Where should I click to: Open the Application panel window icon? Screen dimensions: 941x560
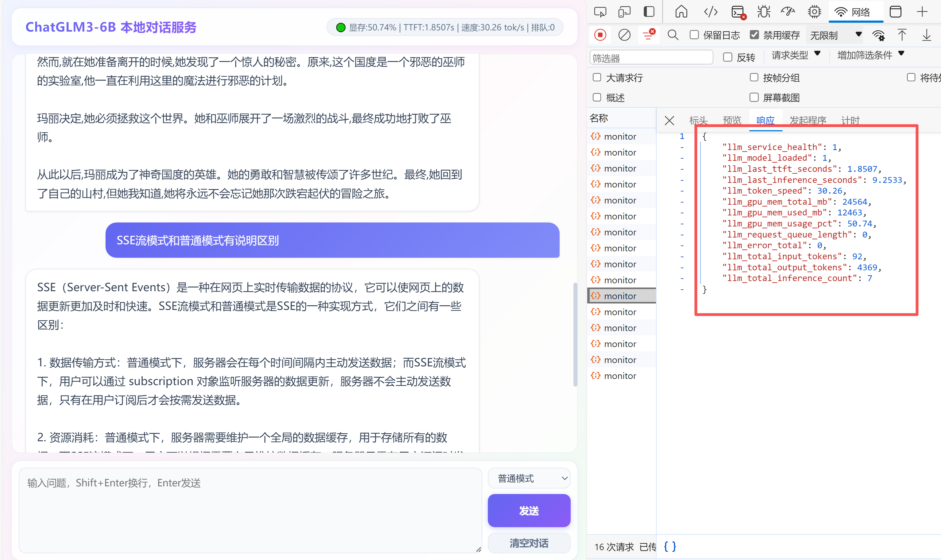[x=895, y=12]
